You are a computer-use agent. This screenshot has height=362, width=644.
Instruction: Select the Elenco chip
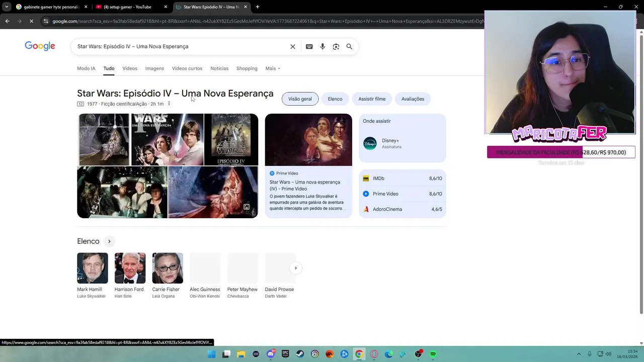point(335,99)
